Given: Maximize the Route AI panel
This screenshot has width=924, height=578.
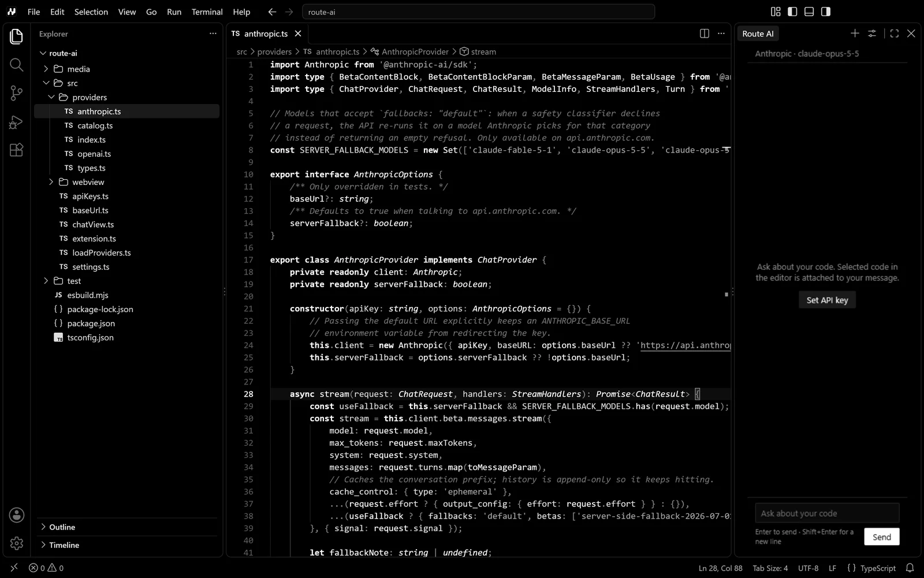Looking at the screenshot, I should point(894,34).
